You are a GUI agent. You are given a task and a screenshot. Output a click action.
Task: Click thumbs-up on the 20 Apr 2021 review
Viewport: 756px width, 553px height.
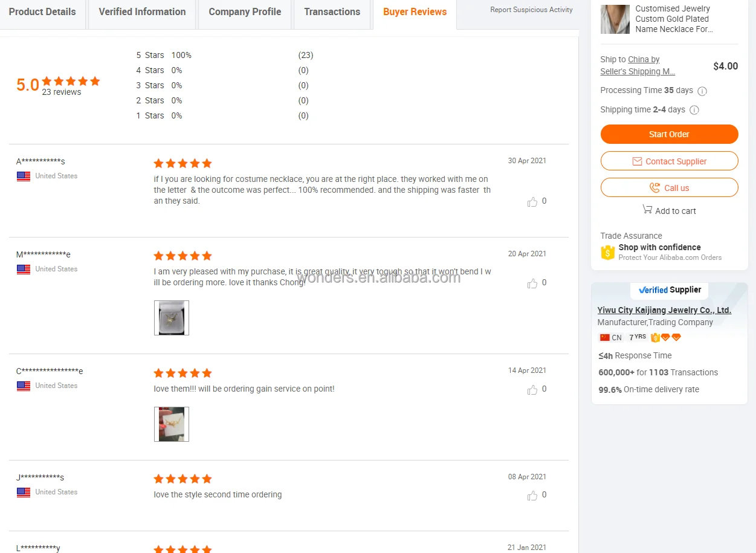coord(532,283)
